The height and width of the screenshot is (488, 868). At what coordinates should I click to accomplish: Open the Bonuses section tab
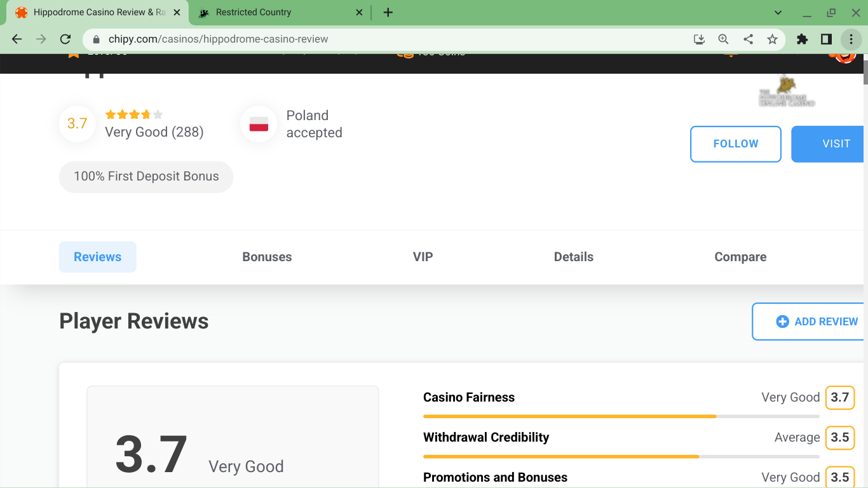coord(267,257)
